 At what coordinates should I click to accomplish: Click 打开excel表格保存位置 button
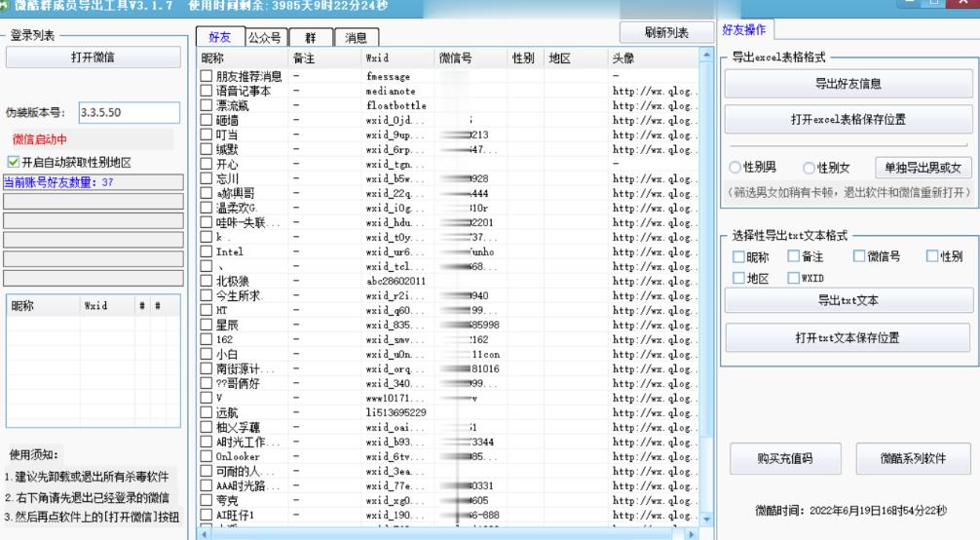848,119
